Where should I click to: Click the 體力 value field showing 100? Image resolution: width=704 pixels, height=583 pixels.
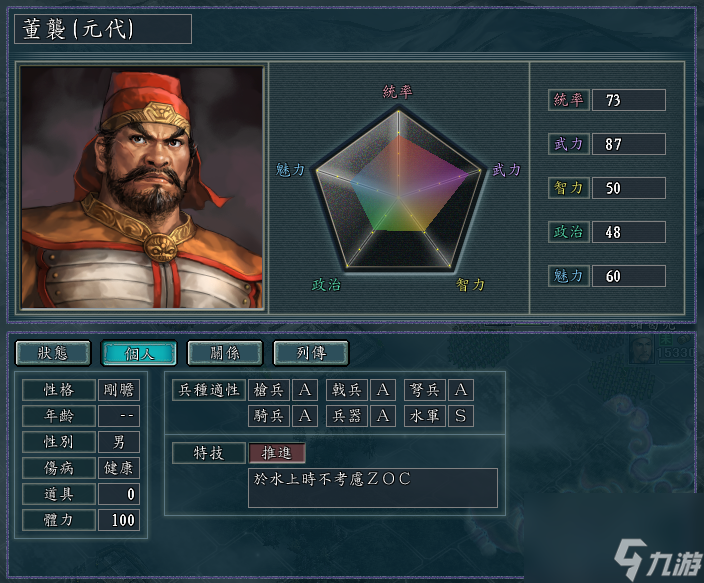click(119, 520)
